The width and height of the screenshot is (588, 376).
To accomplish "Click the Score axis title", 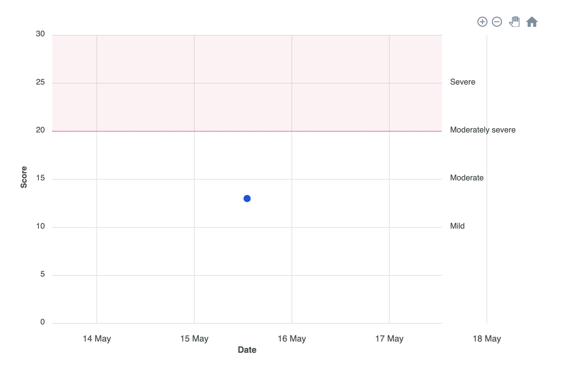I will click(24, 177).
